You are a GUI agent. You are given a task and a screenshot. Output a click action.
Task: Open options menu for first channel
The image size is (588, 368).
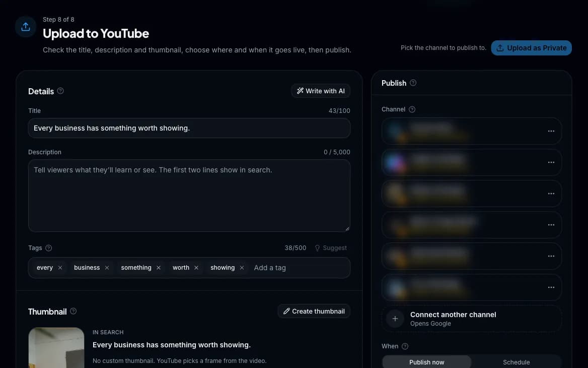coord(551,131)
